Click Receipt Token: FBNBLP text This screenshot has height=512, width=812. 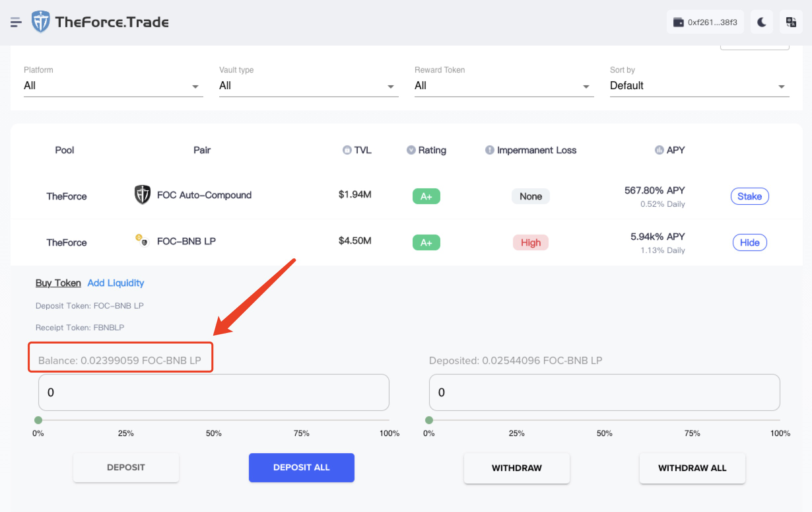click(80, 328)
